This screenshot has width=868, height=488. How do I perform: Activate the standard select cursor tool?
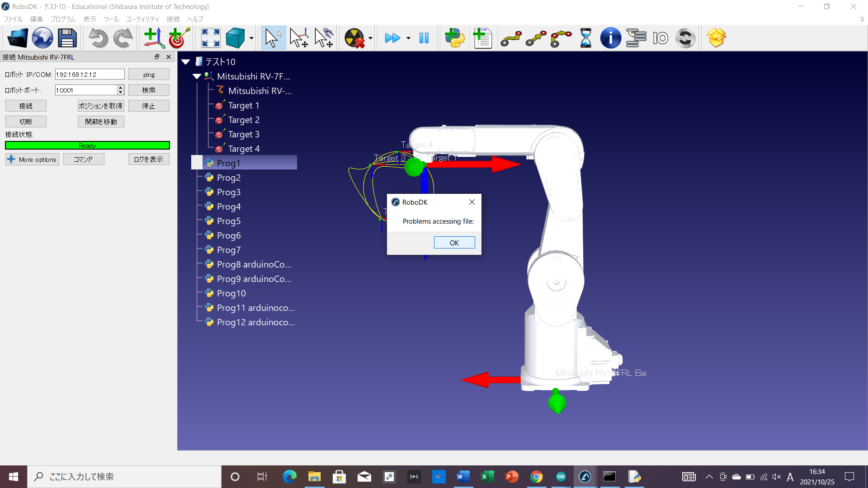point(273,38)
